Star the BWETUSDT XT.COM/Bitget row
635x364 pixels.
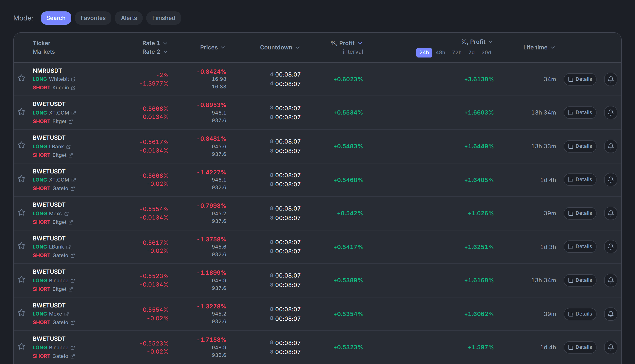tap(21, 111)
